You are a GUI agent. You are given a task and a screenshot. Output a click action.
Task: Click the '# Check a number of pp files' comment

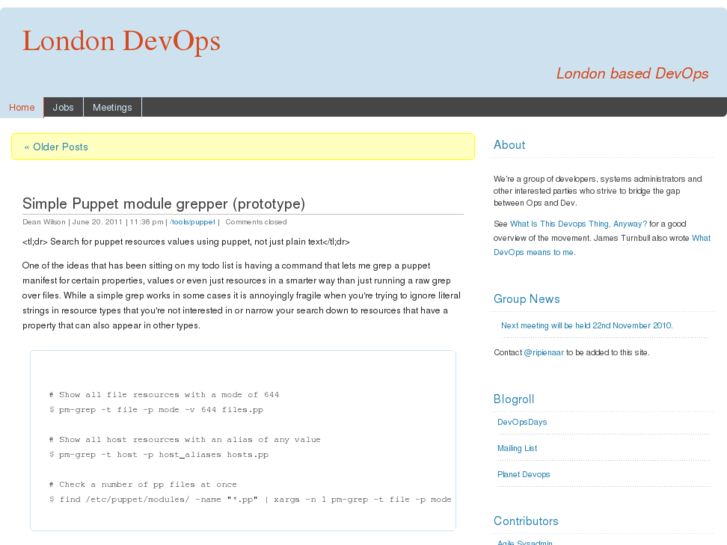click(x=143, y=484)
